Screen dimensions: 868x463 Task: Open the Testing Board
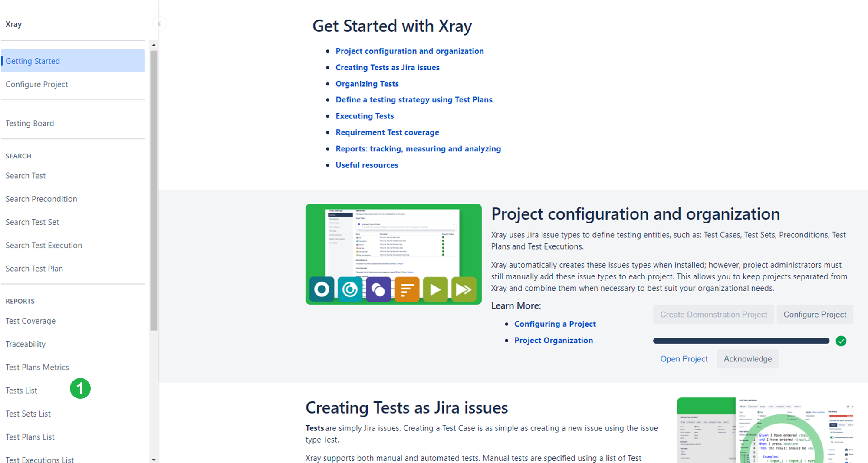click(73, 123)
